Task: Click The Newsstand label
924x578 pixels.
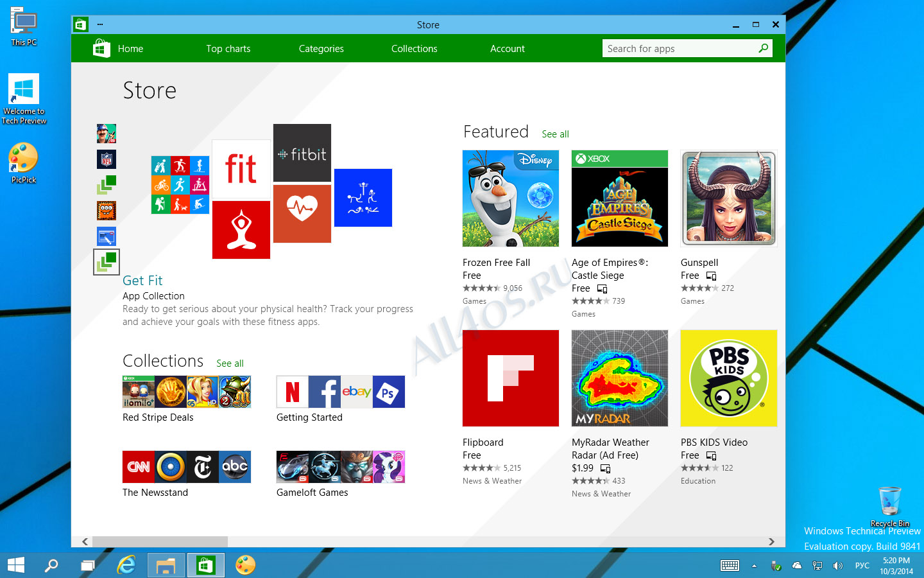Action: coord(155,493)
